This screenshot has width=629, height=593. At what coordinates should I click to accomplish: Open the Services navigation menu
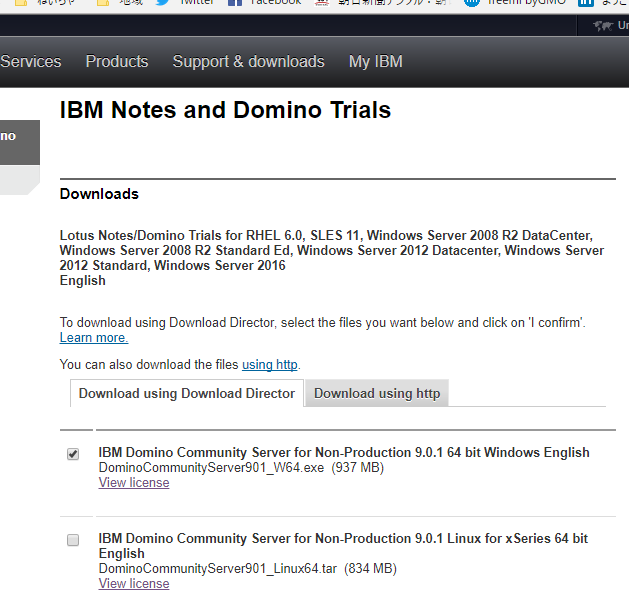(x=30, y=61)
